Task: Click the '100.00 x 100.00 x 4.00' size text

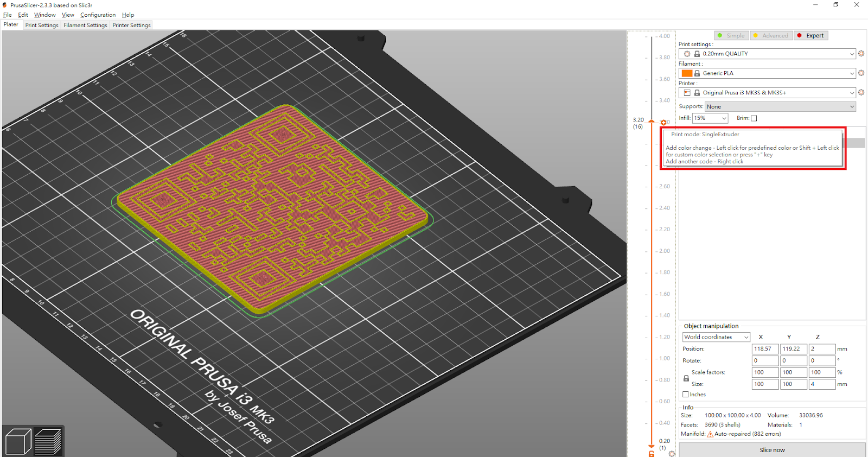Action: click(733, 415)
